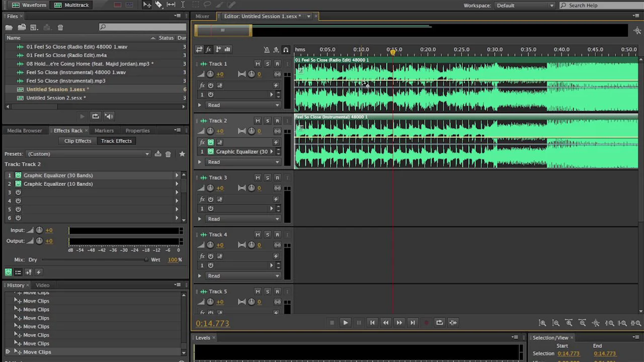Click Zoom Out Full icon
644x362 pixels.
[x=596, y=323]
